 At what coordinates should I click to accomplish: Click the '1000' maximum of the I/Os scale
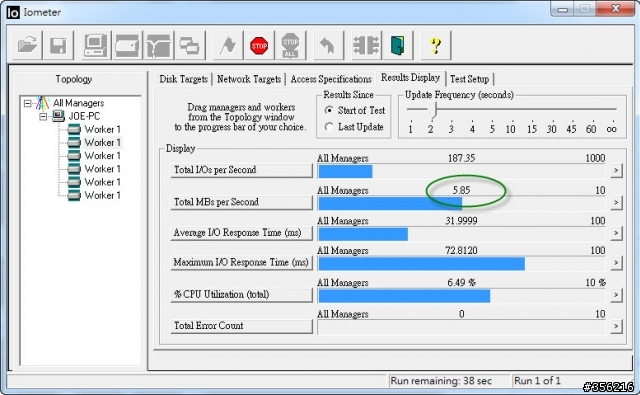(595, 158)
